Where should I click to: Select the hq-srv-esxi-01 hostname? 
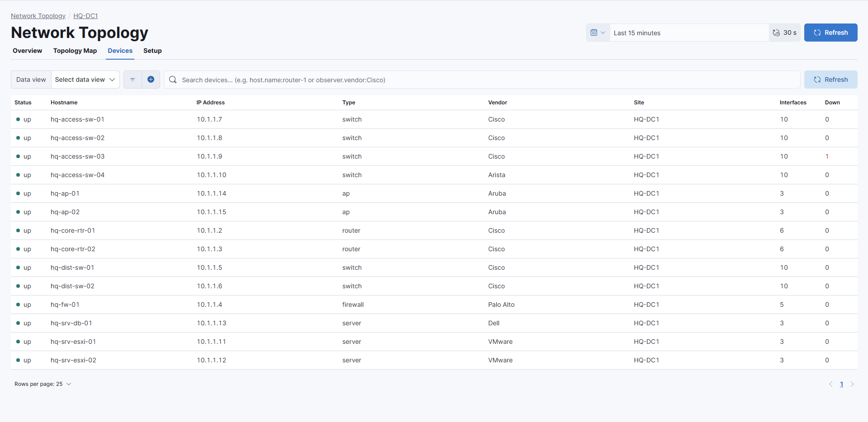[73, 342]
